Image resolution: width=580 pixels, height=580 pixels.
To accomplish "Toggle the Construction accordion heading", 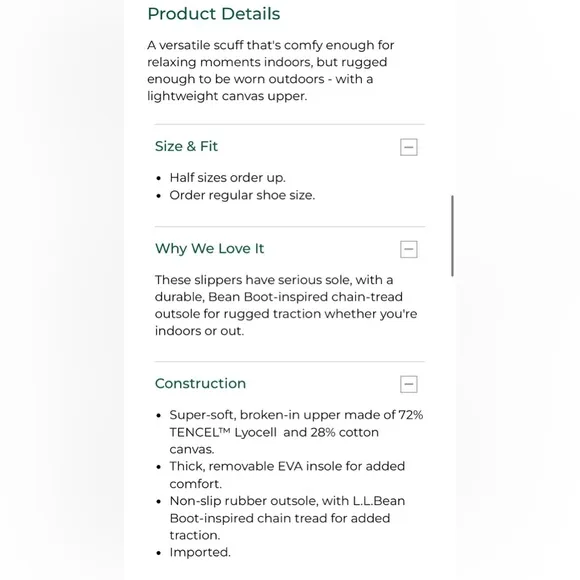I will pyautogui.click(x=200, y=384).
